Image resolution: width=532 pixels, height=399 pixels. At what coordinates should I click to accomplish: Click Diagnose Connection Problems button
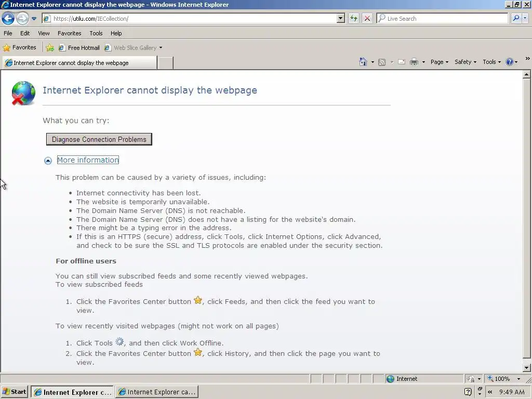99,139
